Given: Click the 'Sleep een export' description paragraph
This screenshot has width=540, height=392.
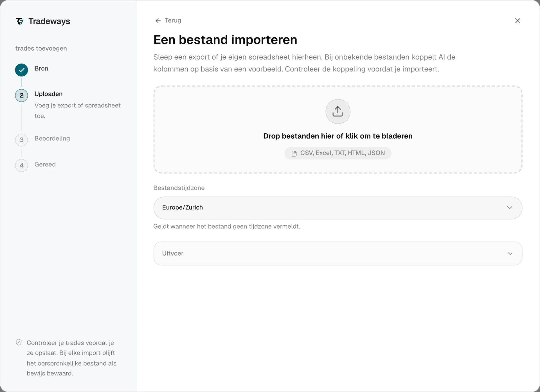Looking at the screenshot, I should [x=304, y=63].
